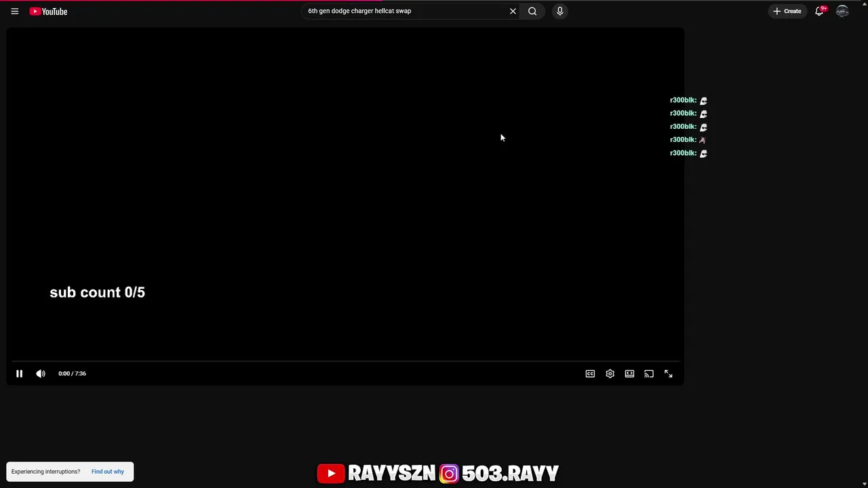The image size is (868, 488).
Task: Start voice search with the microphone
Action: pos(559,11)
